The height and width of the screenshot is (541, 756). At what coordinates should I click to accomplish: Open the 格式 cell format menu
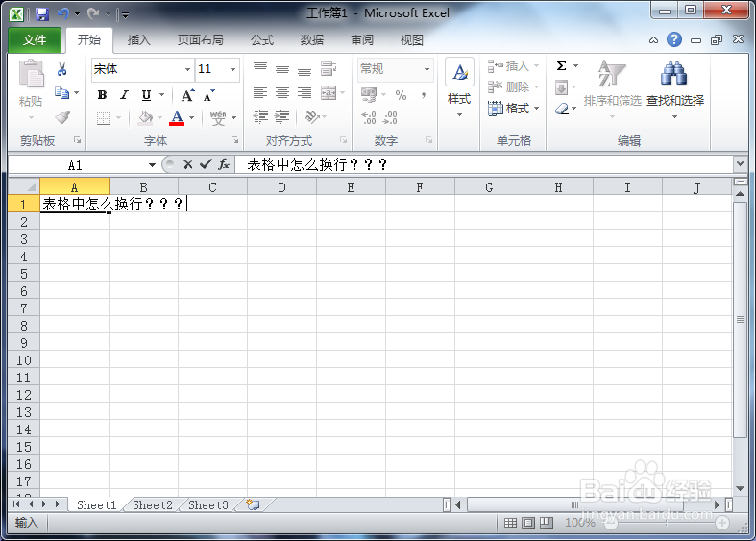[513, 109]
